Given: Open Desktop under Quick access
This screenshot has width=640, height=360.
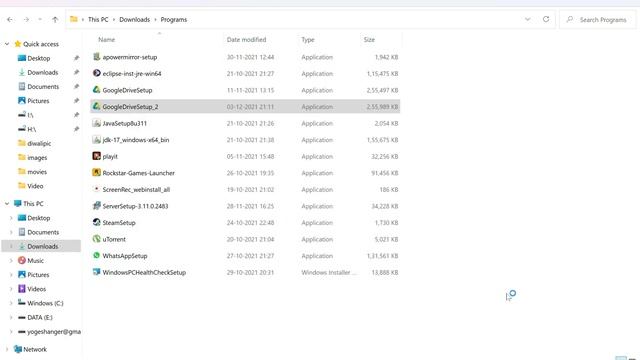Looking at the screenshot, I should pyautogui.click(x=38, y=58).
